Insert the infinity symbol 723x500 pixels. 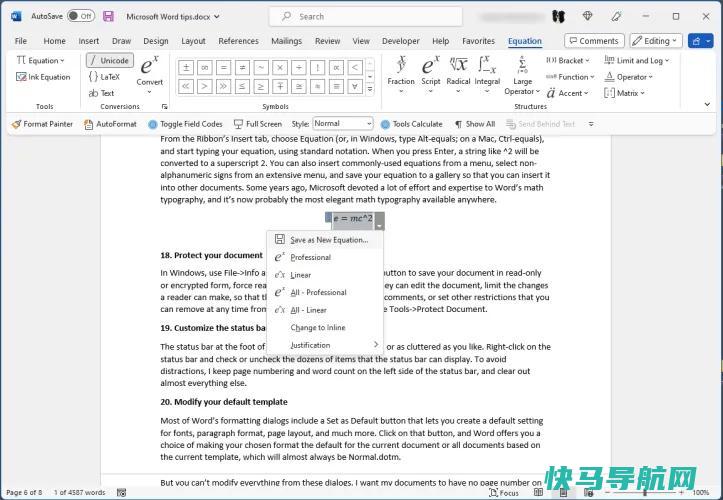point(205,68)
